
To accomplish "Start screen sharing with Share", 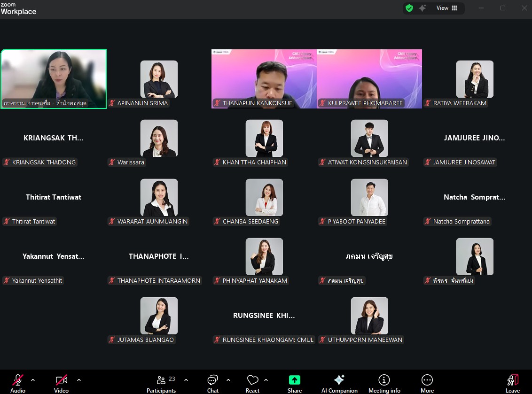I will pos(295,380).
